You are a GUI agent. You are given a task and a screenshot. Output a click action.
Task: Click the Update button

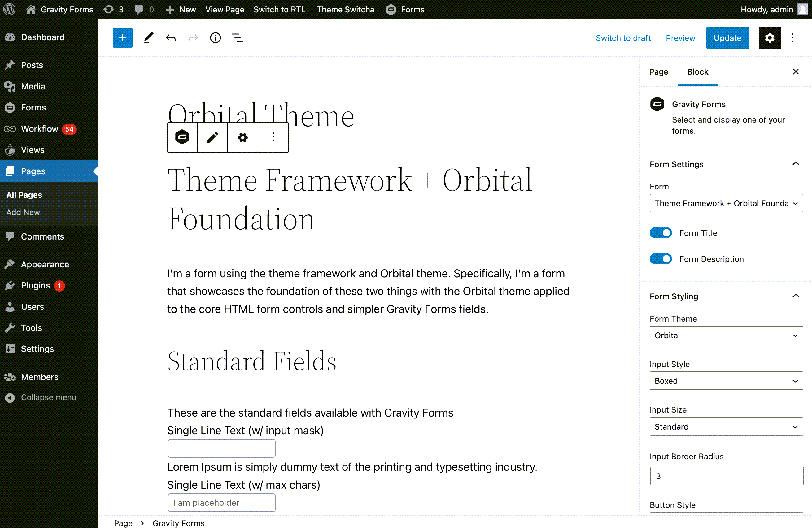click(x=727, y=37)
